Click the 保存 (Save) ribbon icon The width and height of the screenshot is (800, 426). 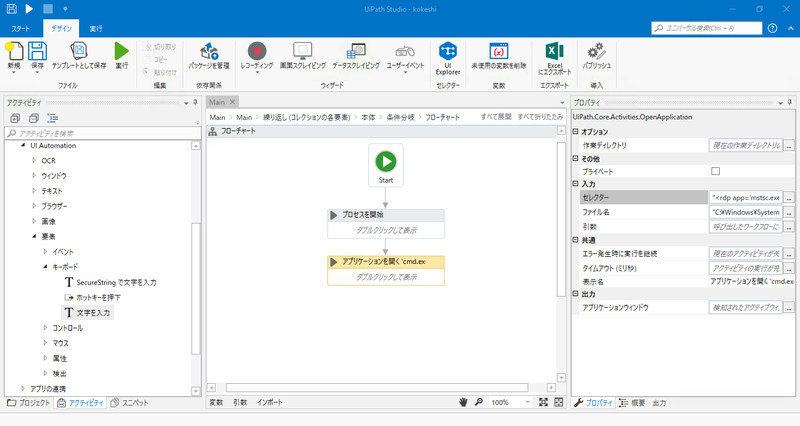(37, 51)
